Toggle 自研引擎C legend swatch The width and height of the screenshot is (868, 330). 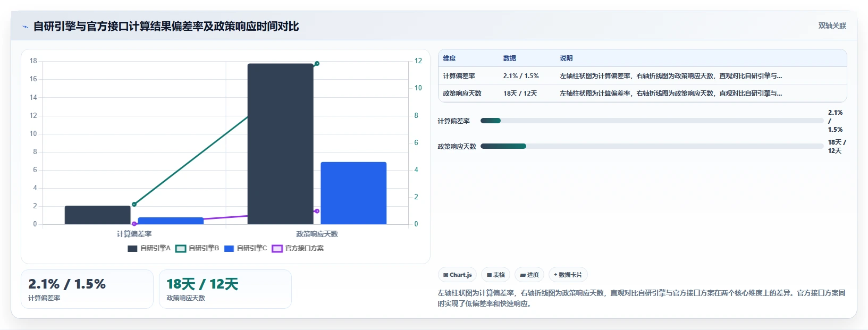coord(229,248)
